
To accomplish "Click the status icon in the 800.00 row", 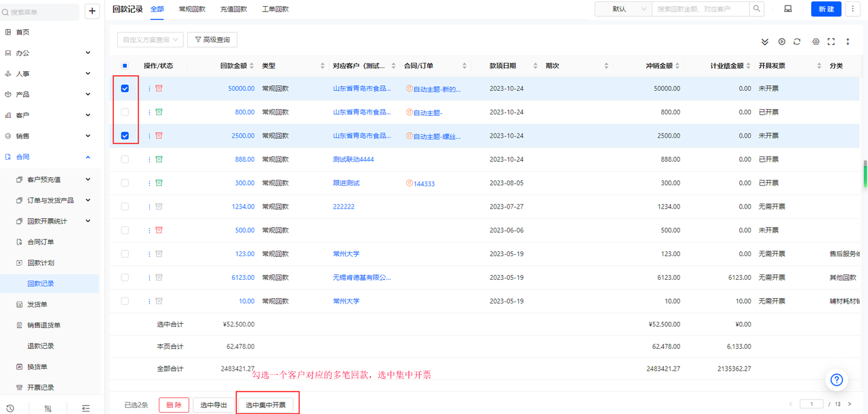I will [159, 112].
